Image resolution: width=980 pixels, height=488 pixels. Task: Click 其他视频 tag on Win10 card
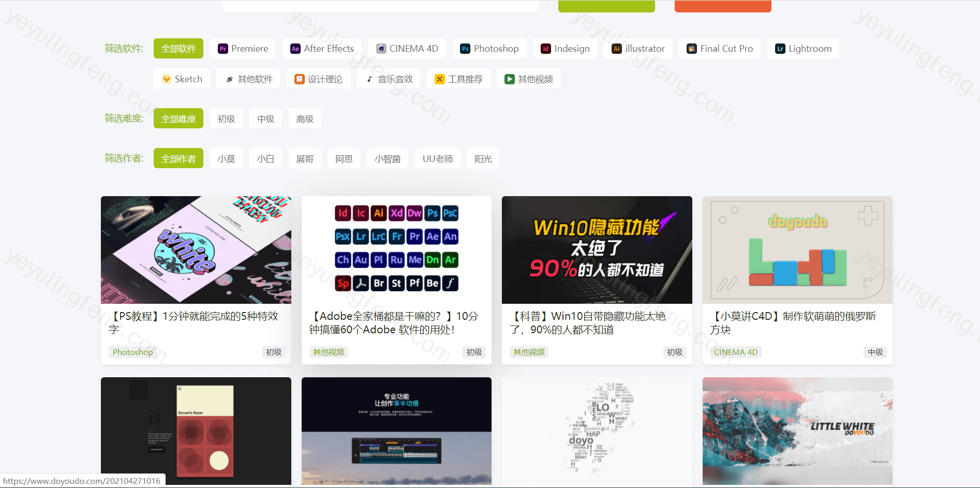(x=529, y=352)
